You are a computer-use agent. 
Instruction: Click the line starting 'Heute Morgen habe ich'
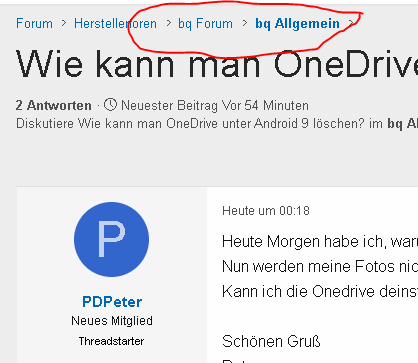pos(320,241)
